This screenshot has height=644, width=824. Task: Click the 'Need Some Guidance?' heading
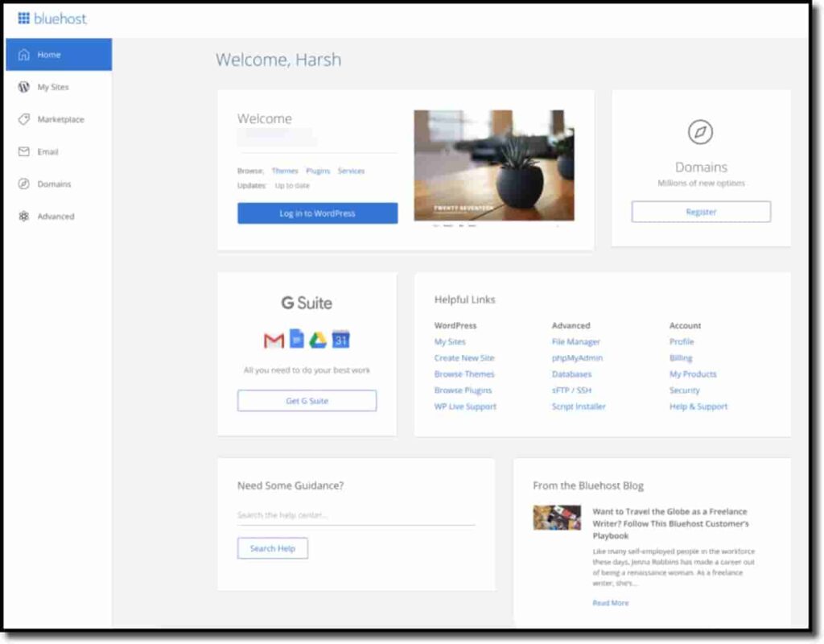290,485
